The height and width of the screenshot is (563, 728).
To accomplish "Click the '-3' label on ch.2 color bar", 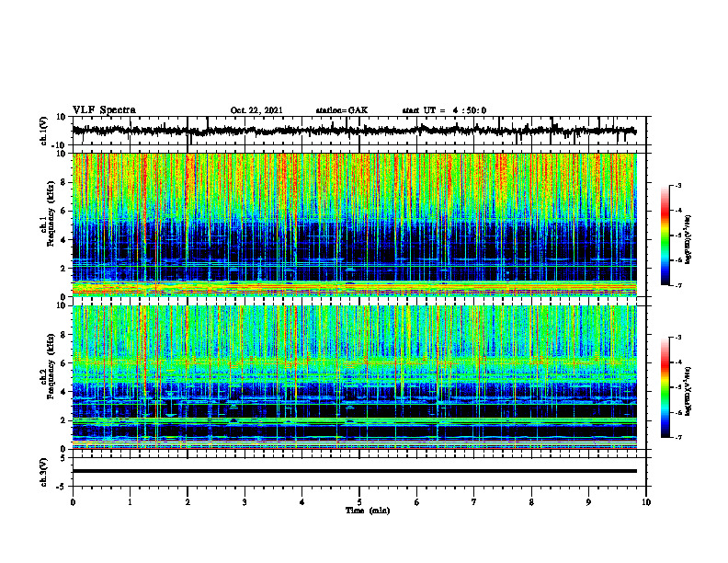I will click(x=677, y=338).
